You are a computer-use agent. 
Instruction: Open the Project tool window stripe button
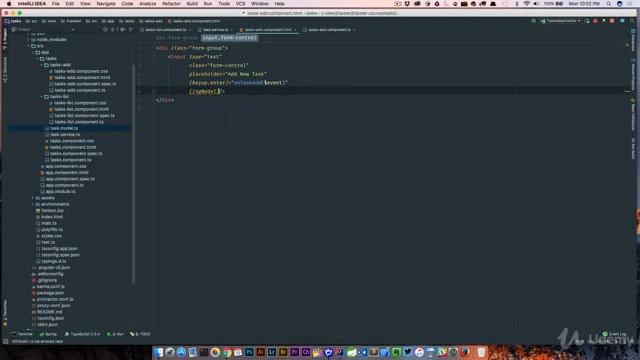tap(5, 39)
